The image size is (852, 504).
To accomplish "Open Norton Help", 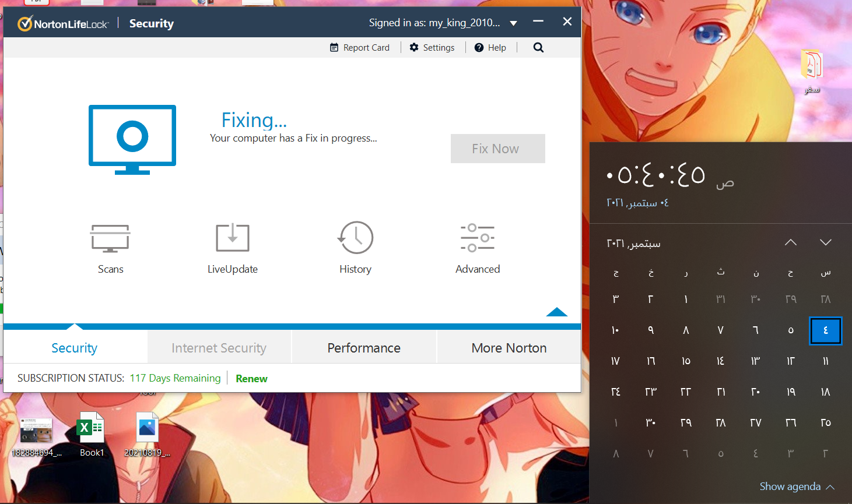I will (x=490, y=48).
